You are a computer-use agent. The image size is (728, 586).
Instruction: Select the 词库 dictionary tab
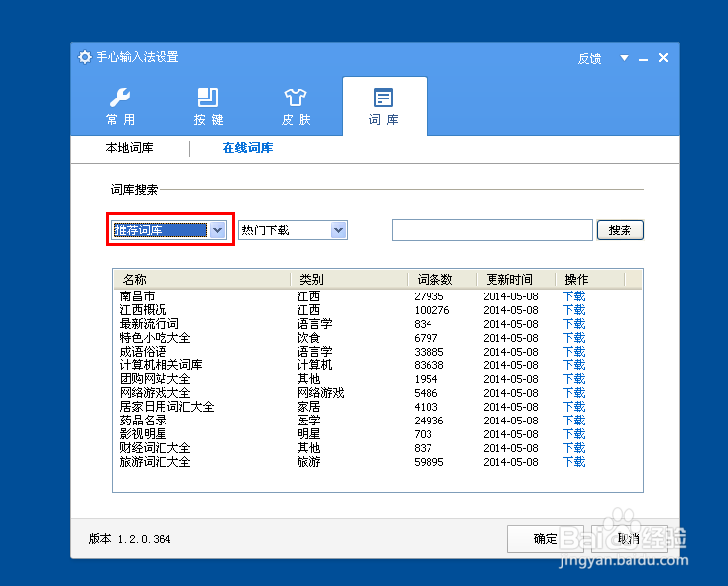click(x=384, y=106)
